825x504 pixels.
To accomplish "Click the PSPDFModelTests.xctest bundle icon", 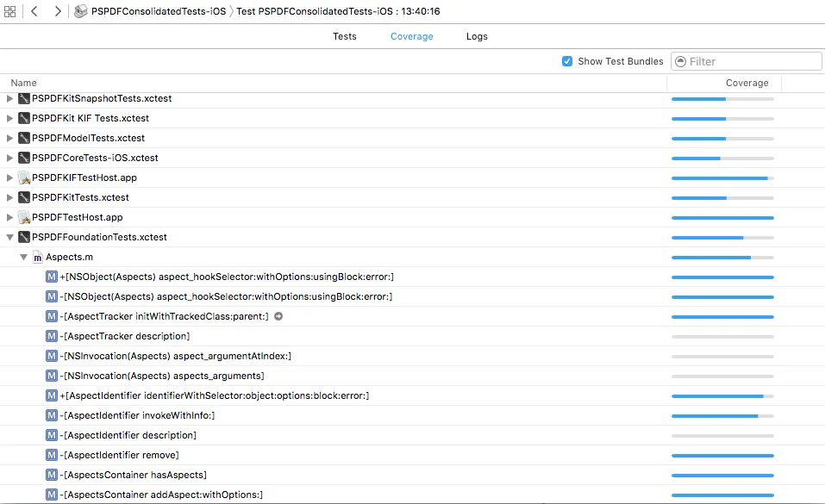I will click(x=24, y=138).
